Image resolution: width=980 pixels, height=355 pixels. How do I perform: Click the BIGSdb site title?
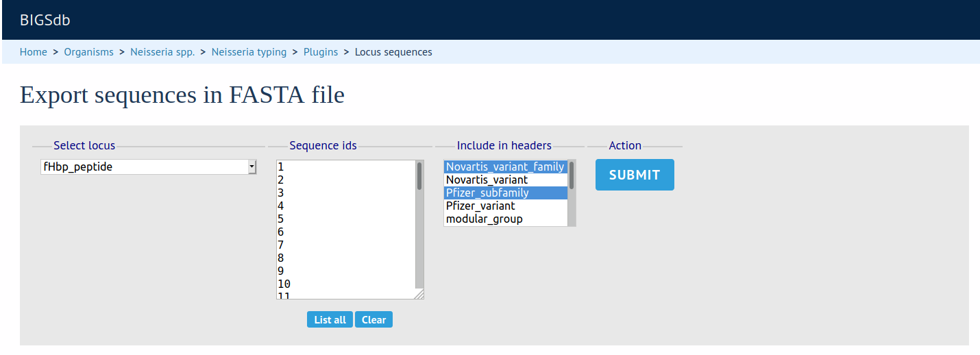45,21
